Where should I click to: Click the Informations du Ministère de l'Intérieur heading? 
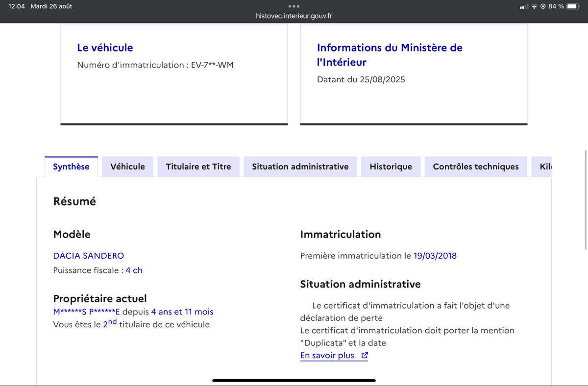pyautogui.click(x=390, y=55)
